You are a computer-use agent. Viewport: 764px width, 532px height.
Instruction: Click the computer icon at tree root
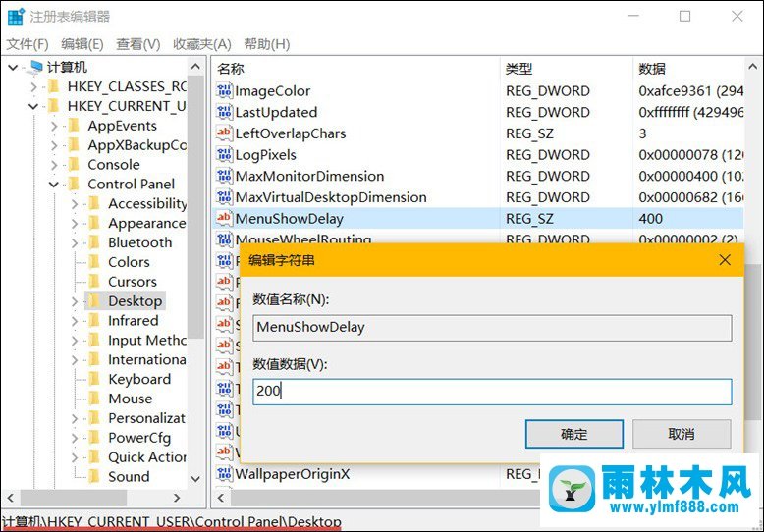click(x=35, y=67)
